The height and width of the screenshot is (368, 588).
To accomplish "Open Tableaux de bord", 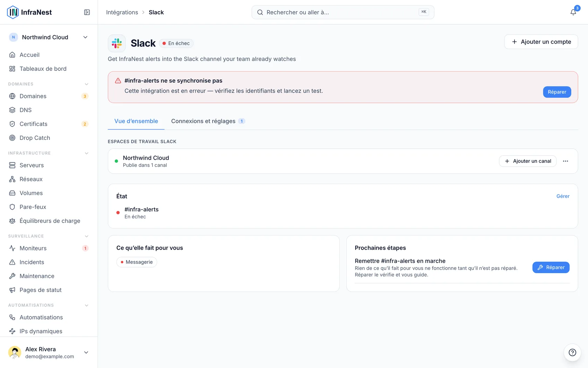I will coord(49,69).
